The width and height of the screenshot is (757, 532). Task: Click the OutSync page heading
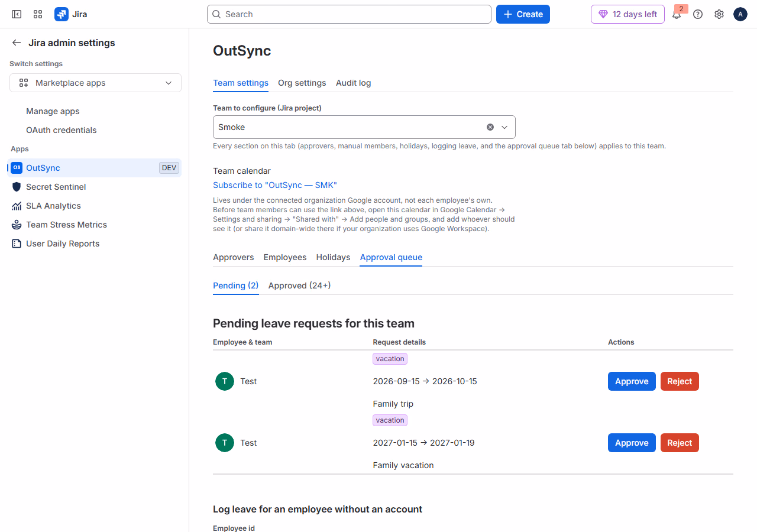(242, 51)
